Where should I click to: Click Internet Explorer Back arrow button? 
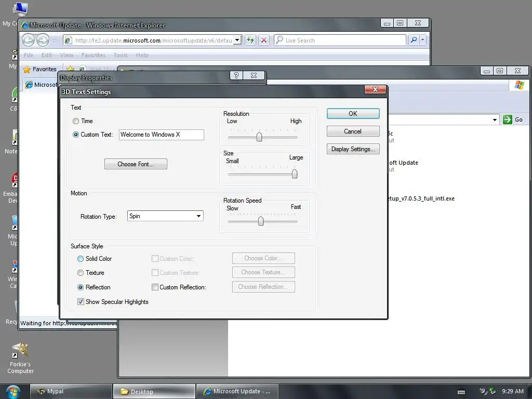(x=28, y=41)
